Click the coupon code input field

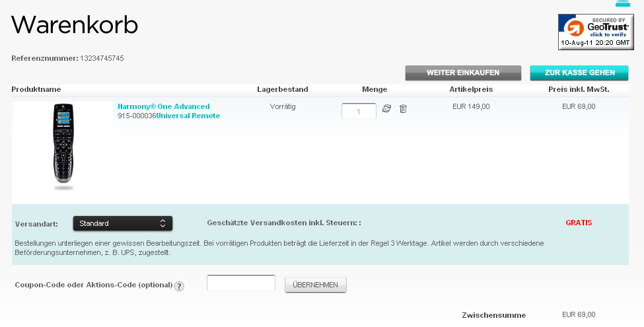(x=241, y=283)
